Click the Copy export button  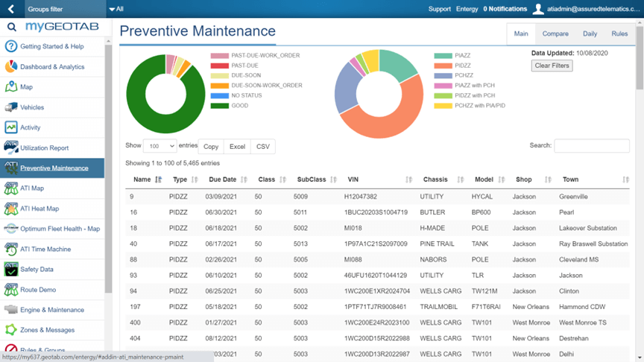(x=211, y=147)
